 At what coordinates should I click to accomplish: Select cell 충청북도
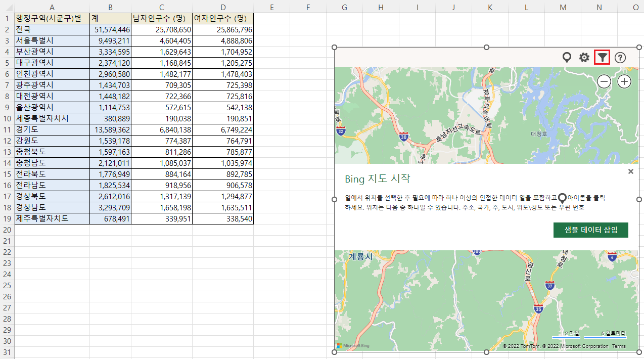pyautogui.click(x=52, y=152)
